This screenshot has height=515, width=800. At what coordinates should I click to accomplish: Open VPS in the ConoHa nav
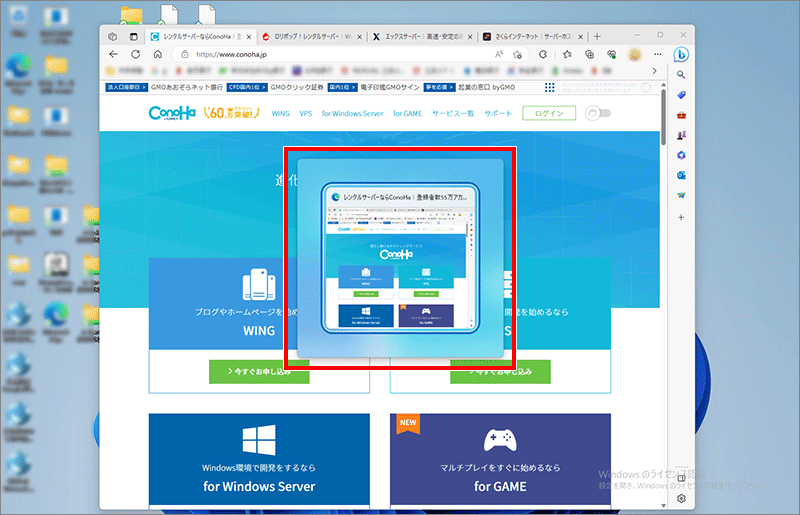coord(306,113)
